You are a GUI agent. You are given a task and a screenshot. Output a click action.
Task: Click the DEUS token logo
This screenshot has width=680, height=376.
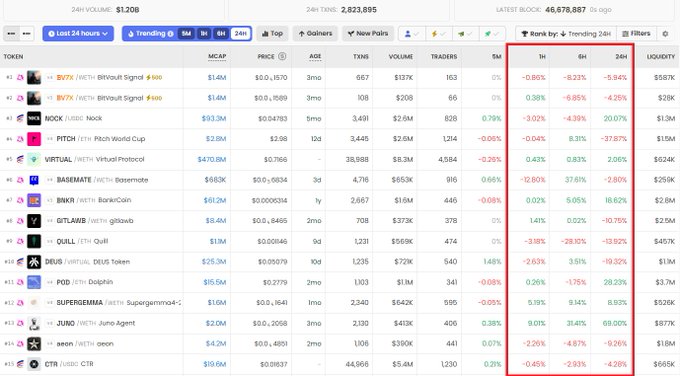pos(34,262)
